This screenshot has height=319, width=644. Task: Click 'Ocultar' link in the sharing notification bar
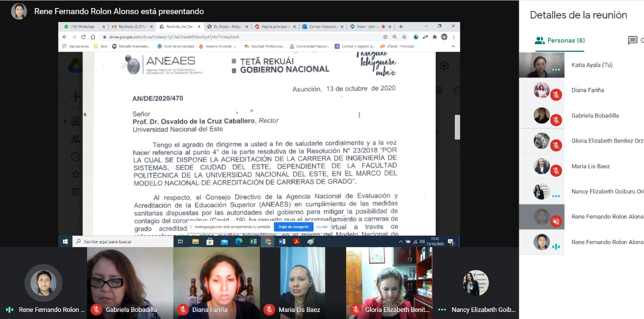pos(322,227)
